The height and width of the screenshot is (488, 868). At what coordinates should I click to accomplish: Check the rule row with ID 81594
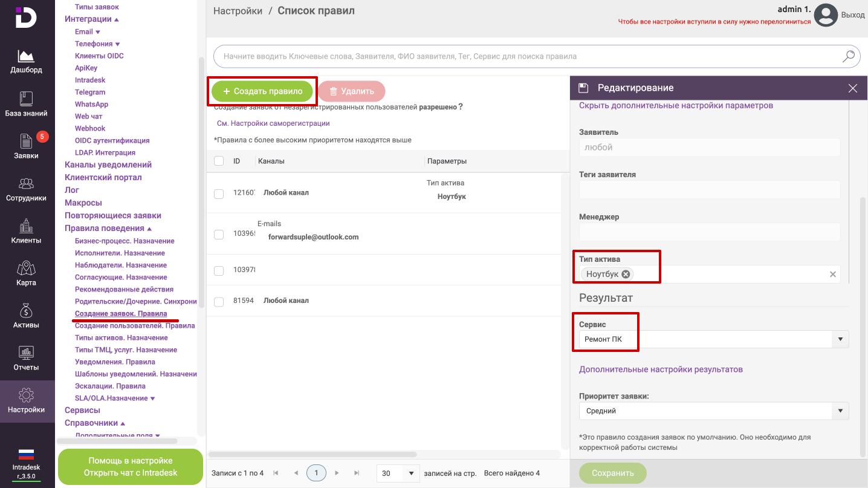[x=219, y=301]
